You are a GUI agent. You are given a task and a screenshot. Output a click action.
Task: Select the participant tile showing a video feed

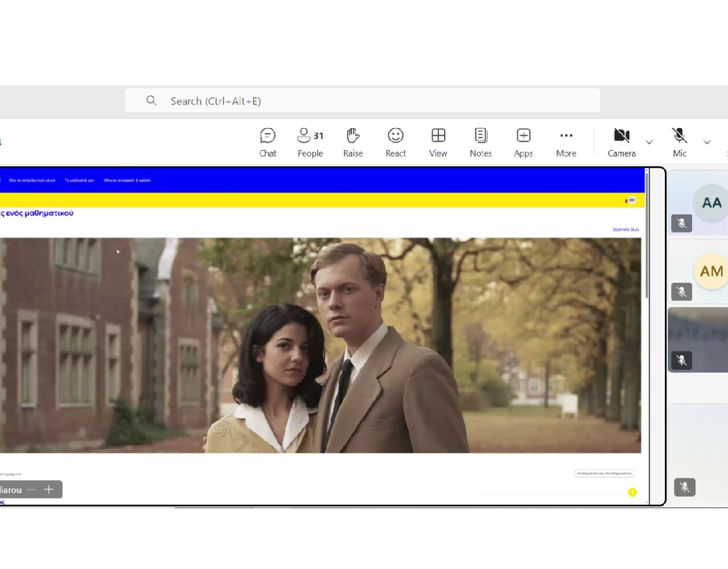point(698,340)
